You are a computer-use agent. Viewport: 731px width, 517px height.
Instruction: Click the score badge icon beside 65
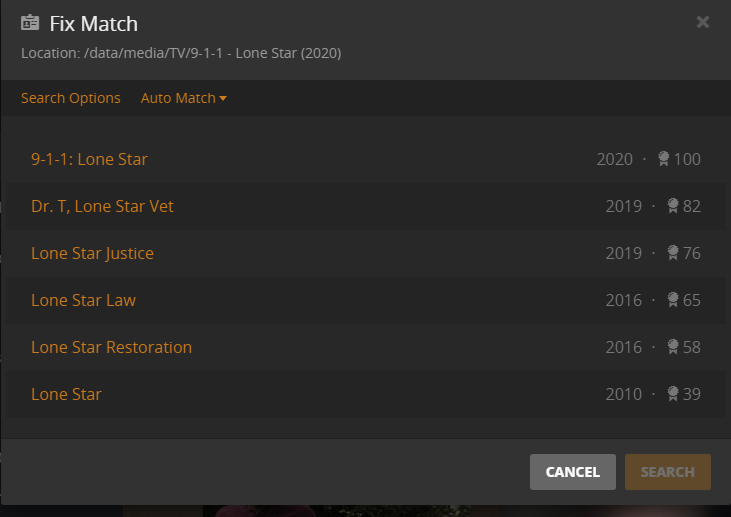click(x=673, y=300)
